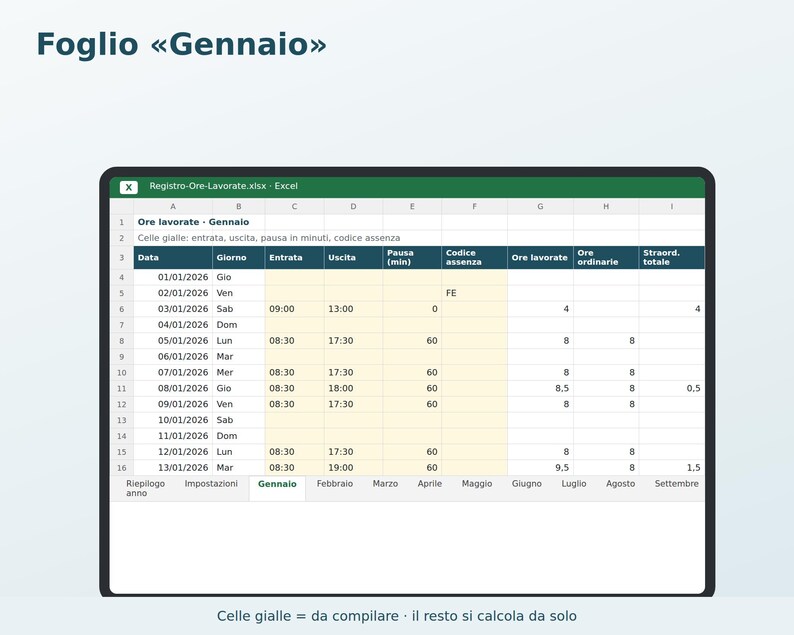Click the 'Pausa (min)' heading cell

[x=412, y=258]
